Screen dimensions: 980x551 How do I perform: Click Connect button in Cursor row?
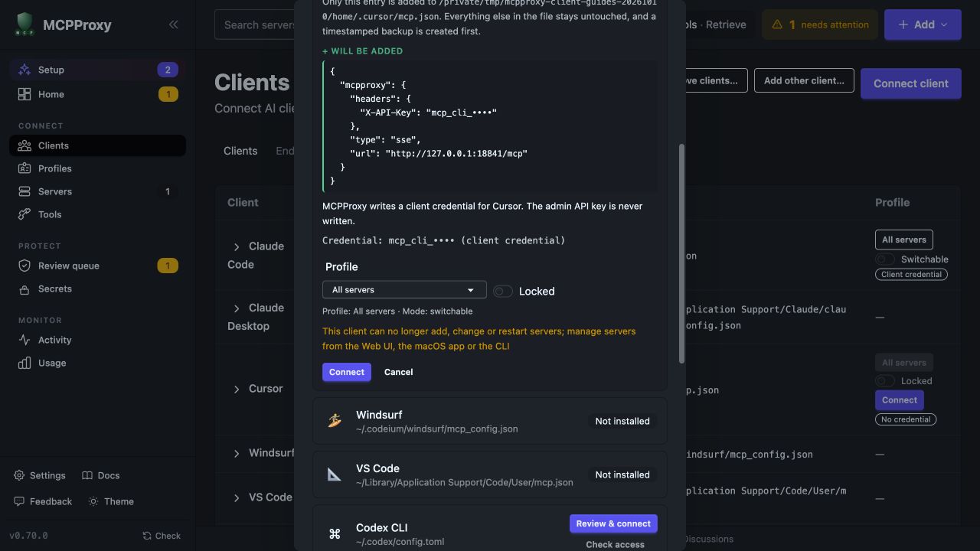click(900, 399)
